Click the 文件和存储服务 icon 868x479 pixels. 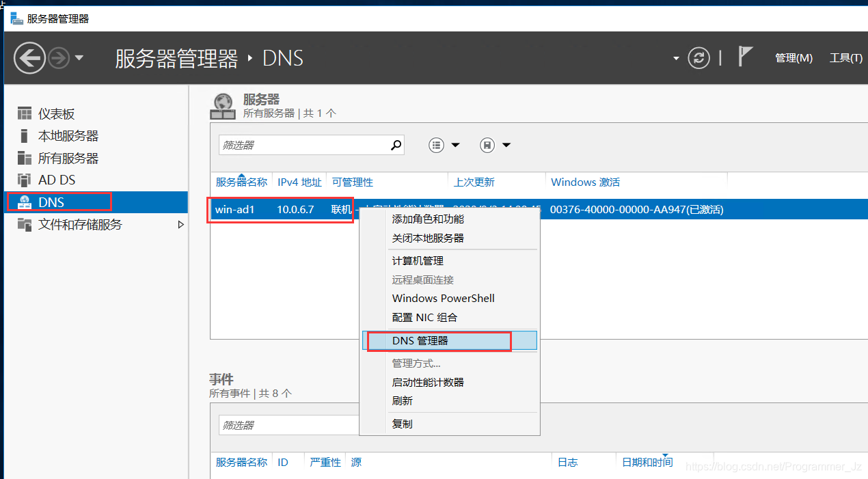pyautogui.click(x=25, y=224)
